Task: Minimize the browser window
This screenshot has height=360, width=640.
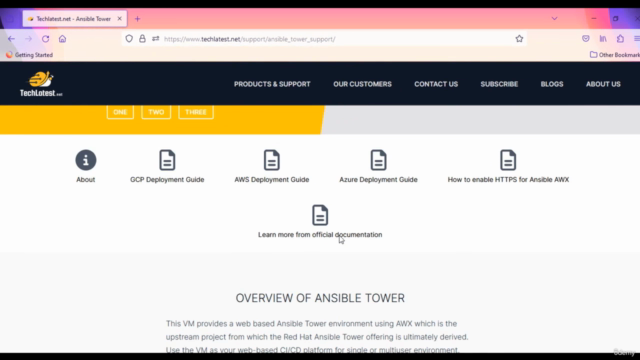Action: (594, 18)
